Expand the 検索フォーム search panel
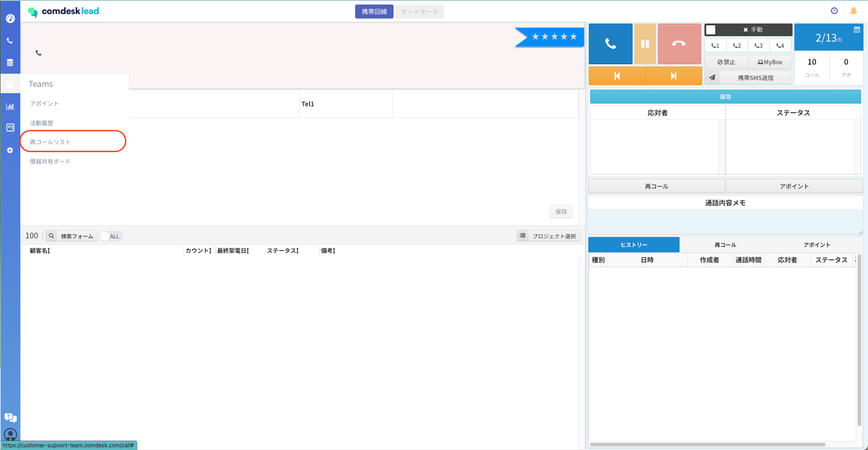 click(72, 236)
